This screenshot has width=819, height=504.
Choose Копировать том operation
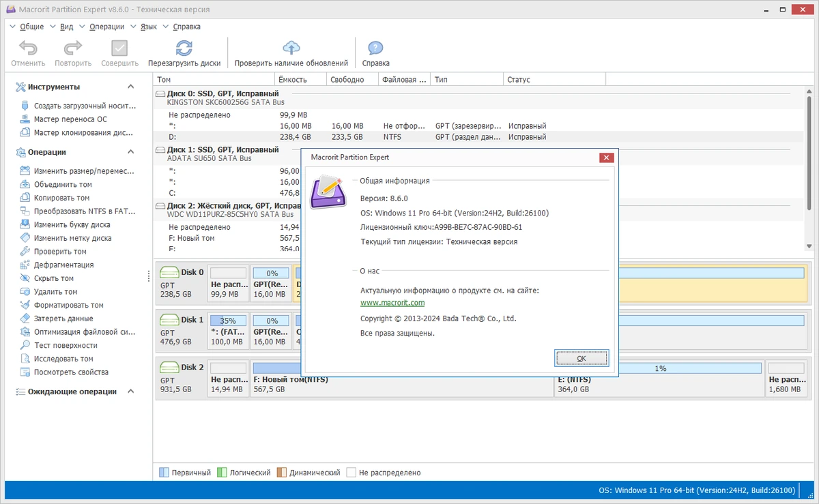[55, 198]
